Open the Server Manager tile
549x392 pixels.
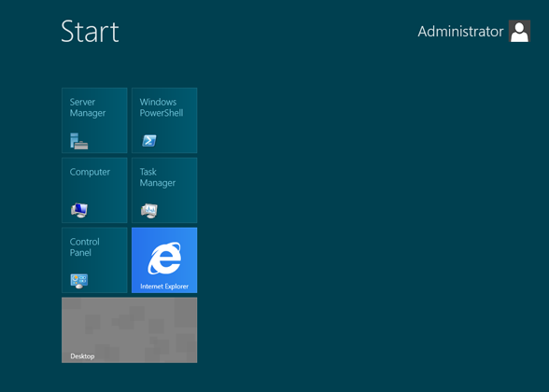tap(94, 120)
